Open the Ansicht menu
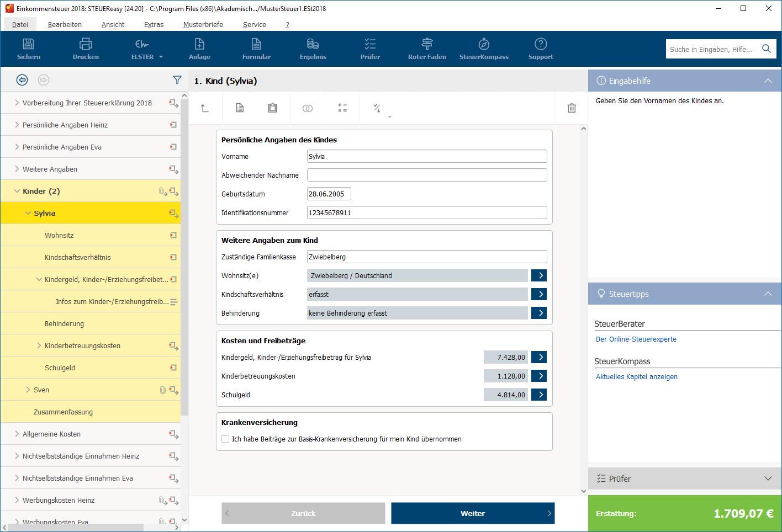The image size is (782, 532). (113, 24)
